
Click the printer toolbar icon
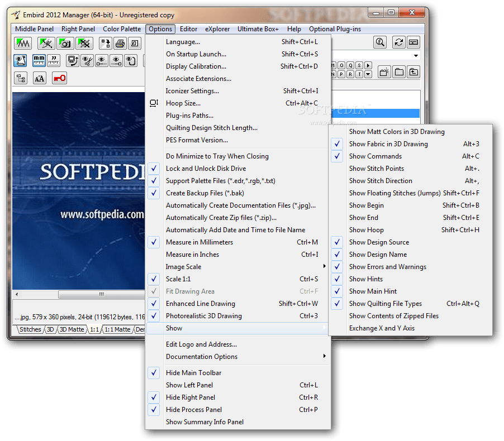pos(120,43)
